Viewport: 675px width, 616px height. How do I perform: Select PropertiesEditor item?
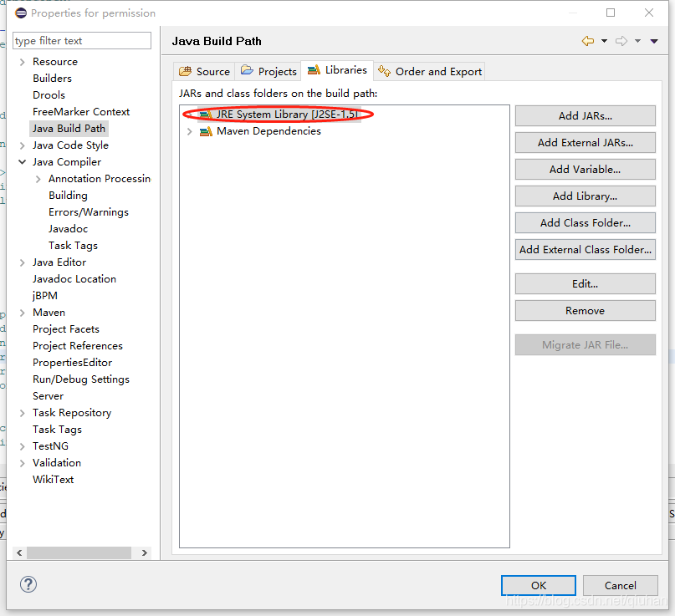tap(72, 363)
